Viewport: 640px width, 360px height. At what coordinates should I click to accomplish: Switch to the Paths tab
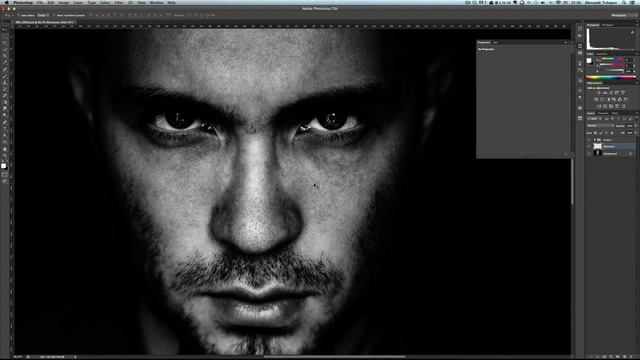tap(615, 113)
